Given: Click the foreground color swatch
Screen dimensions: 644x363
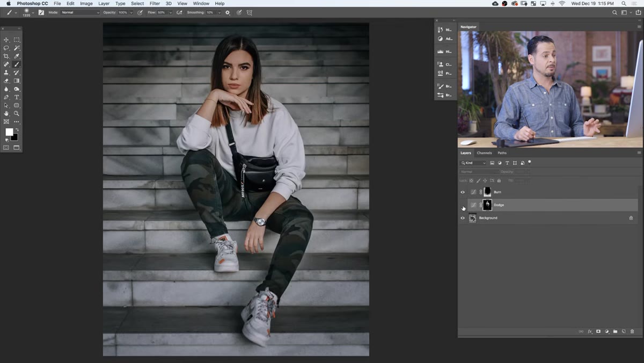Looking at the screenshot, I should pos(9,132).
